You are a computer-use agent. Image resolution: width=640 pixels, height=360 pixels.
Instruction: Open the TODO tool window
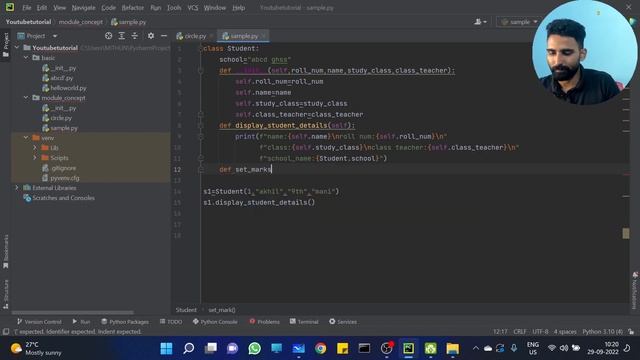point(171,322)
